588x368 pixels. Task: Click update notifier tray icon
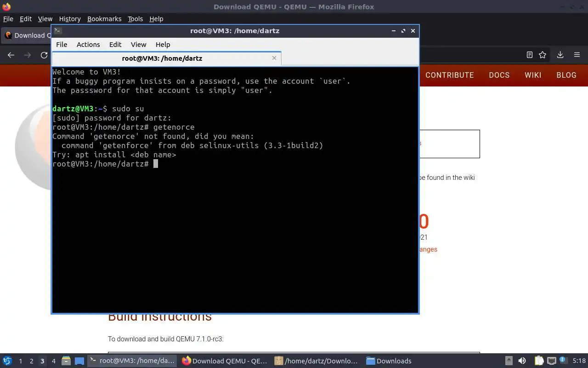(x=562, y=360)
